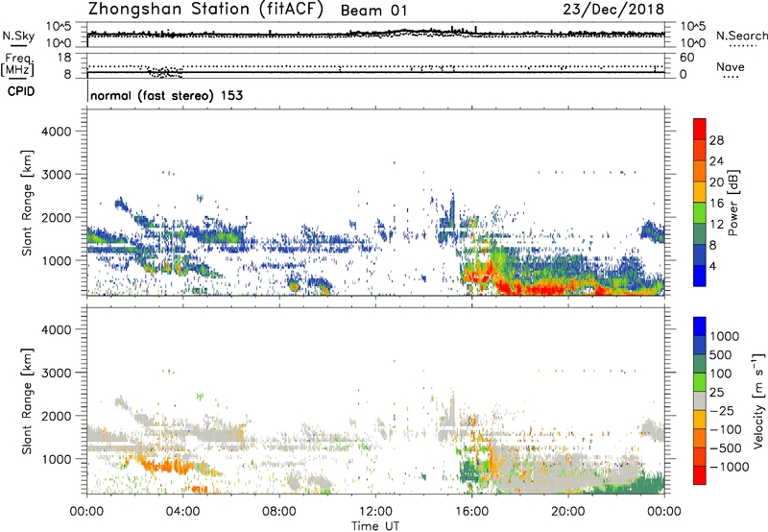Click the '20:00' time axis label
768x532 pixels.
pos(568,512)
